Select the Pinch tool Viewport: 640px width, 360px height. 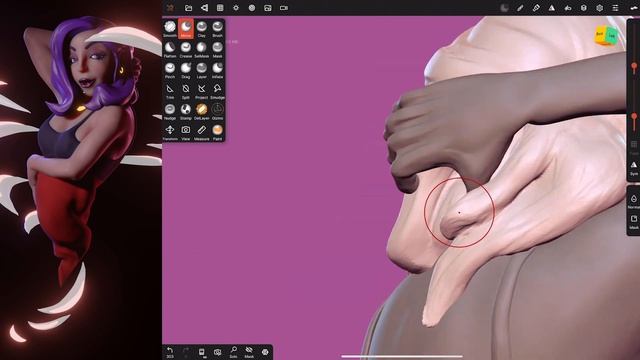pos(170,70)
